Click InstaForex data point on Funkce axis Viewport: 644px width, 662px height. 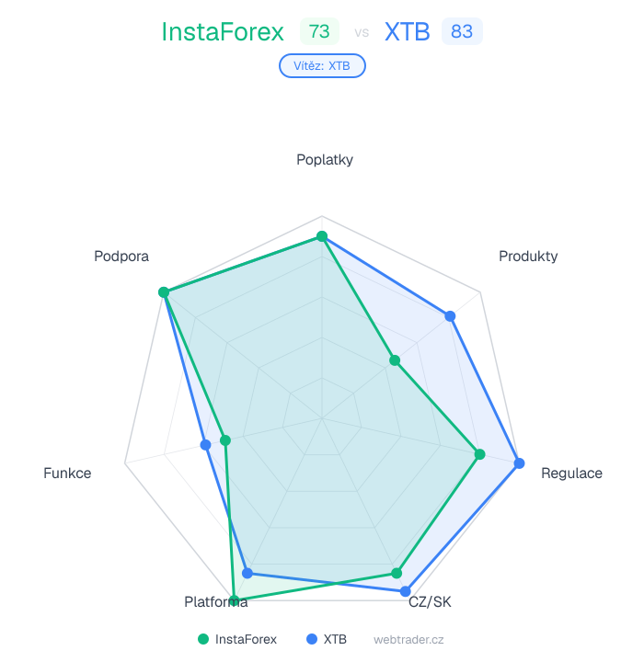click(224, 440)
